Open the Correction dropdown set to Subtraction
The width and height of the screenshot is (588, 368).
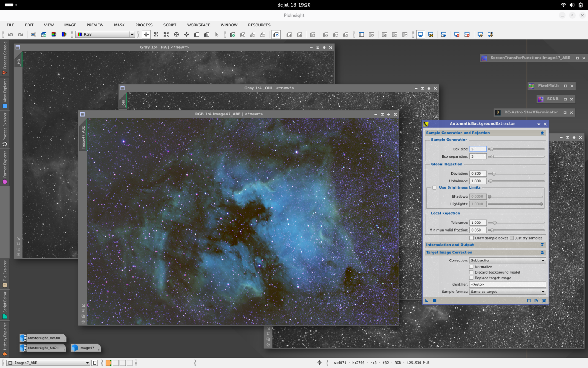(x=507, y=260)
